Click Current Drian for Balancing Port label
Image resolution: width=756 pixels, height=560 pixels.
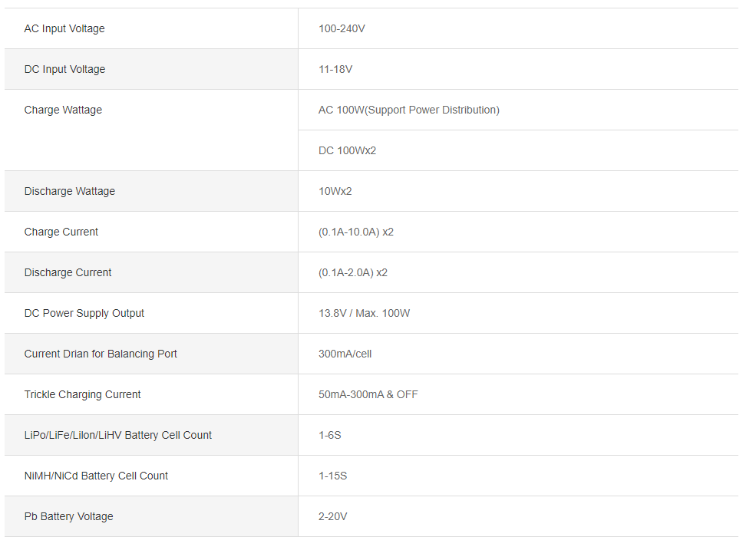pyautogui.click(x=101, y=354)
